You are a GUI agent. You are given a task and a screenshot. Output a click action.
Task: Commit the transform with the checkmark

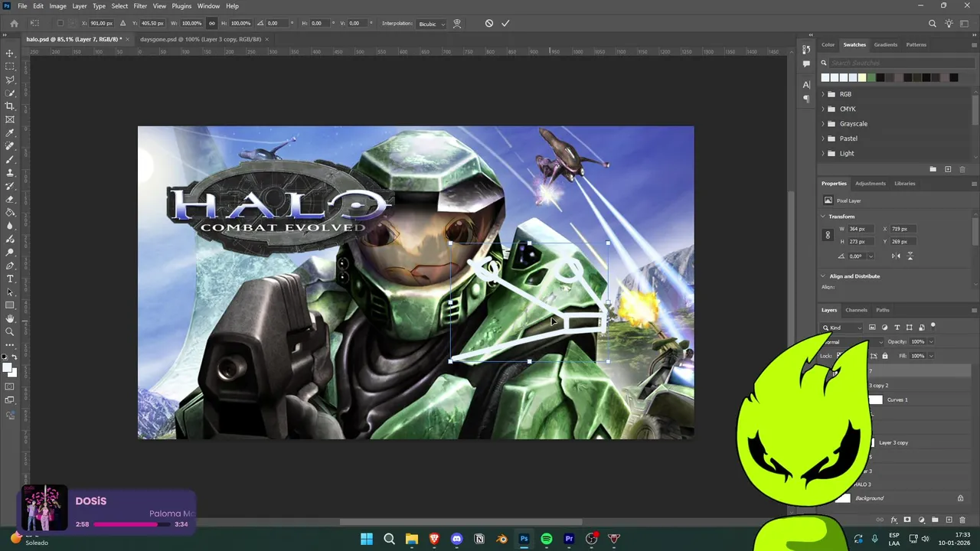pos(505,23)
